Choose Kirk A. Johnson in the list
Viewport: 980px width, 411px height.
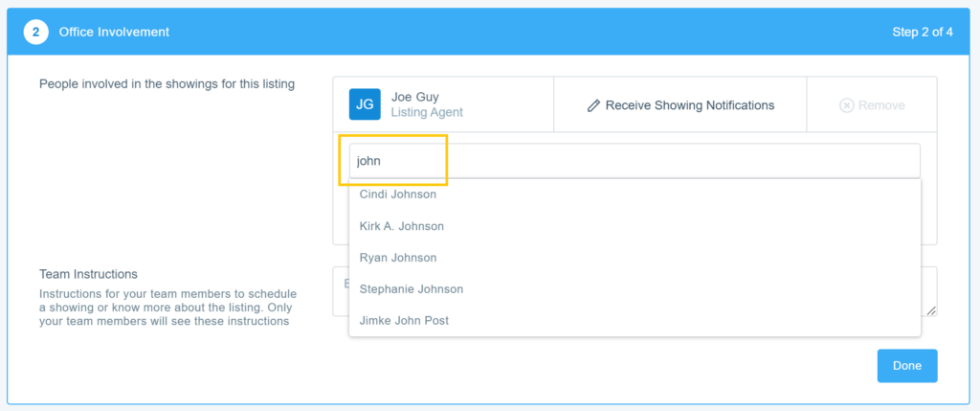click(402, 226)
